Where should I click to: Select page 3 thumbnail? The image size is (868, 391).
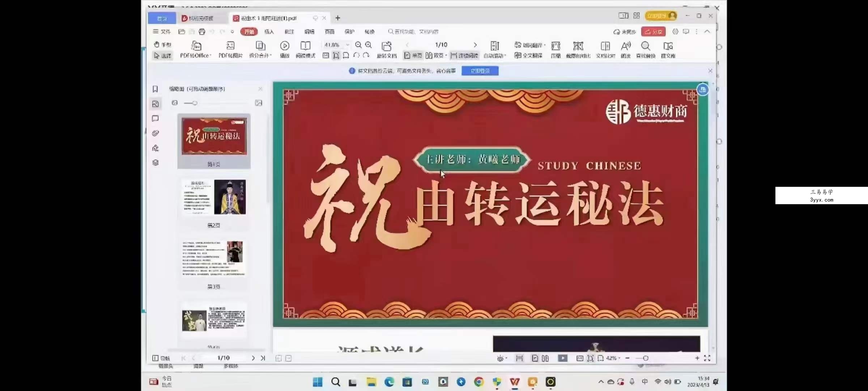tap(214, 258)
